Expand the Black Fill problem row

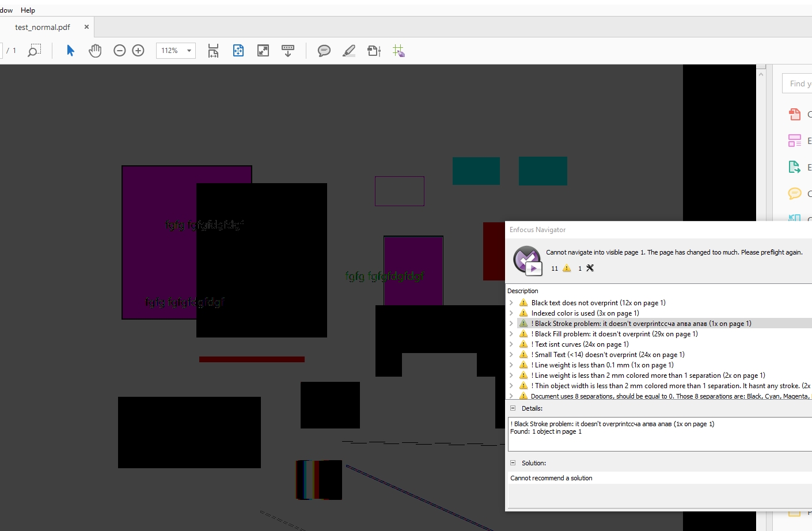(x=511, y=334)
